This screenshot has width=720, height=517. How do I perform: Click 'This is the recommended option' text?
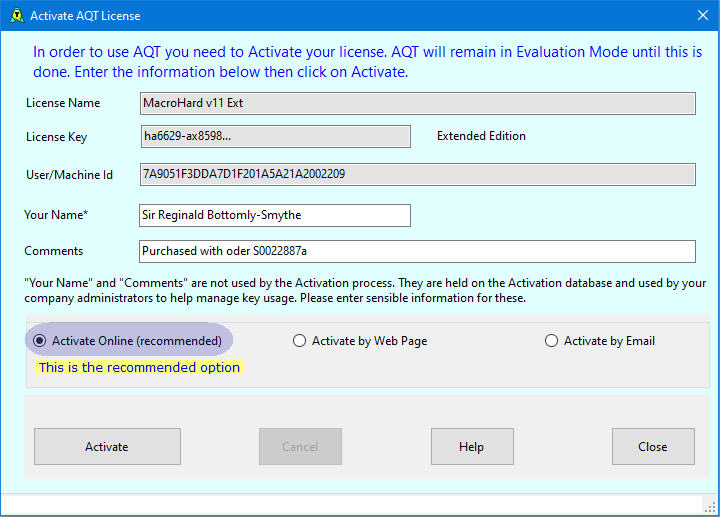pos(139,367)
